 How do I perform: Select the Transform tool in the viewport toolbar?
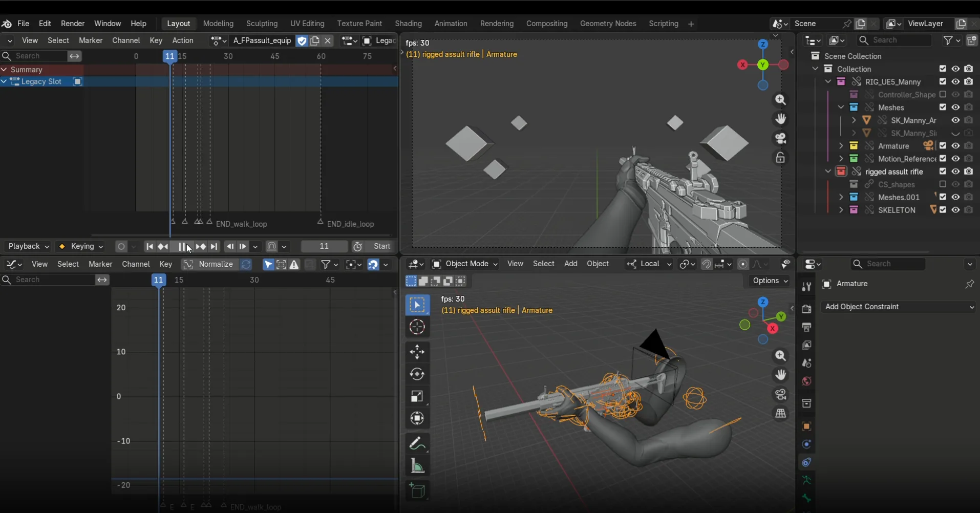point(417,418)
